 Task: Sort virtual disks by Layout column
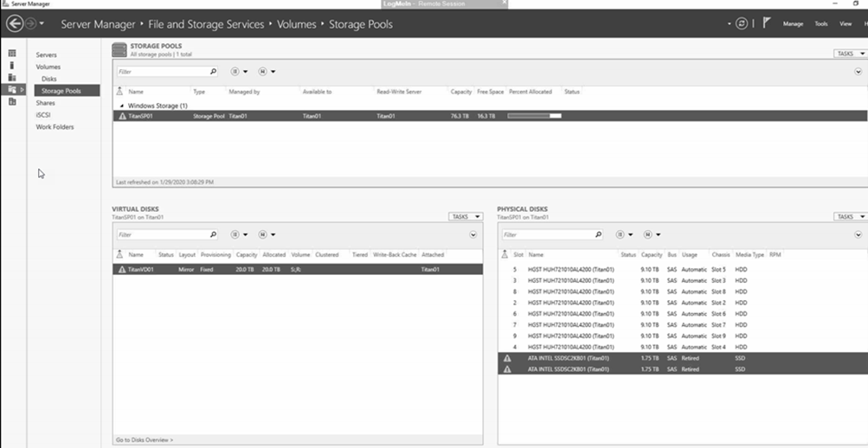click(187, 255)
